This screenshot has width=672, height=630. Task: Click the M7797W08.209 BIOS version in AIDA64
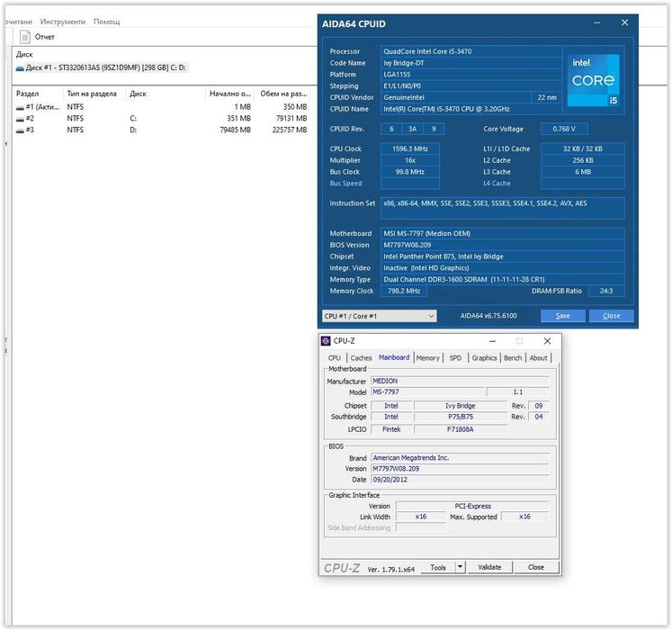[502, 246]
